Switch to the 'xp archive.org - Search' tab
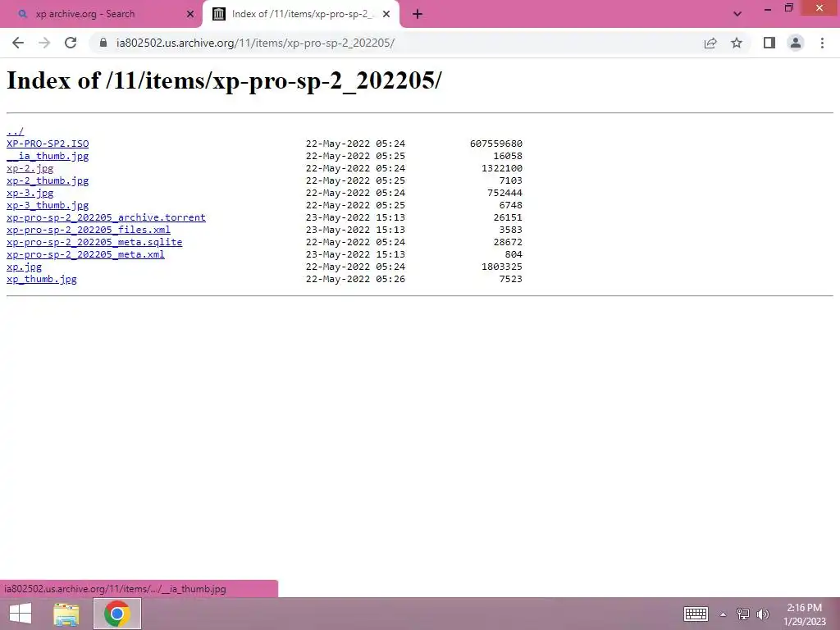Viewport: 840px width, 630px height. 101,15
